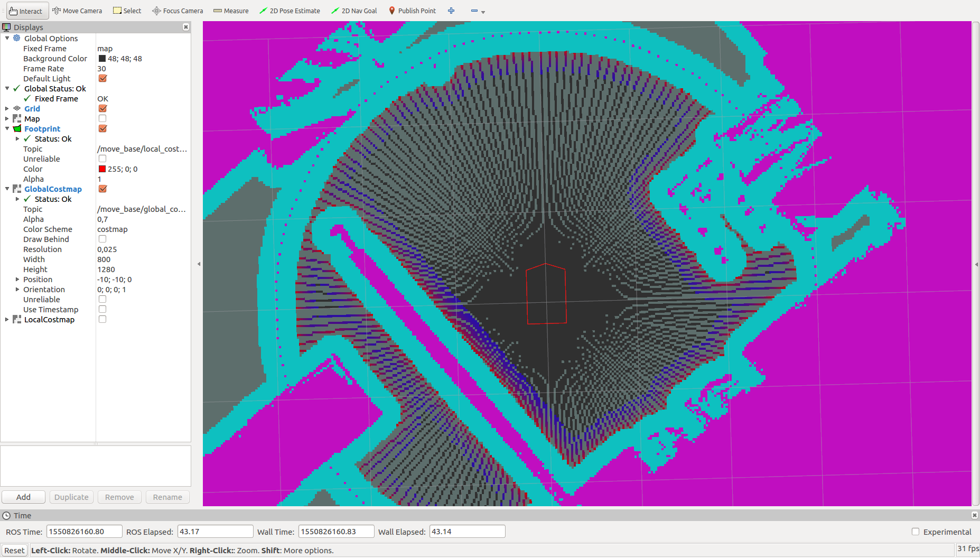Toggle Footprint's Unreliable checkbox
This screenshot has width=980, height=558.
(102, 159)
